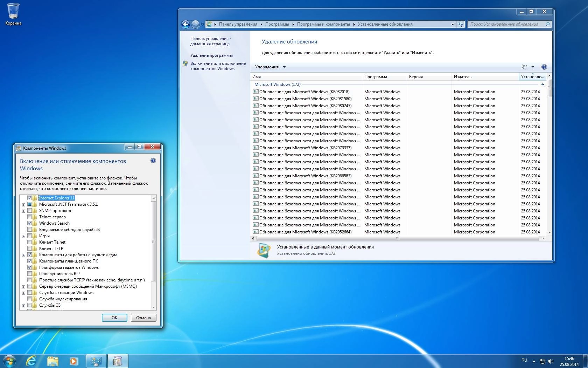The height and width of the screenshot is (368, 588).
Task: Click the volume speaker tray icon
Action: 551,361
